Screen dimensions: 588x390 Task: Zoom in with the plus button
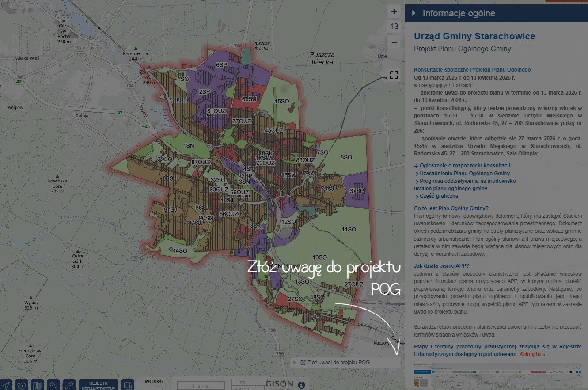394,12
